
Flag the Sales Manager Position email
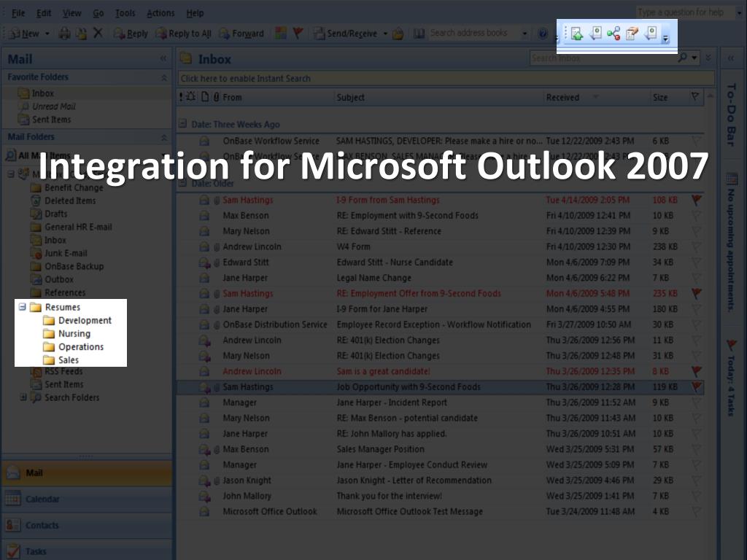(x=696, y=449)
